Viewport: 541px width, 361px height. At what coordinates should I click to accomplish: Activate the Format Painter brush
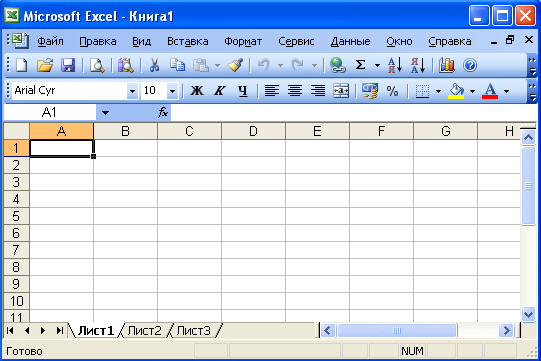pos(235,65)
